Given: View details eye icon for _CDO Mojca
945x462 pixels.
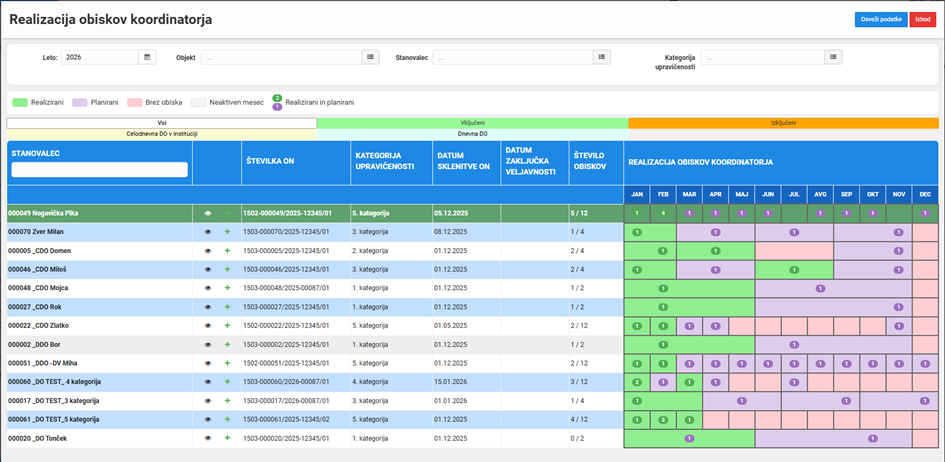Looking at the screenshot, I should click(208, 289).
